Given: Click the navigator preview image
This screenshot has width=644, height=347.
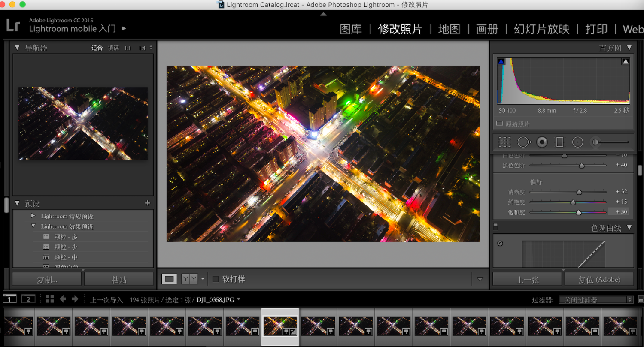Looking at the screenshot, I should [x=83, y=124].
